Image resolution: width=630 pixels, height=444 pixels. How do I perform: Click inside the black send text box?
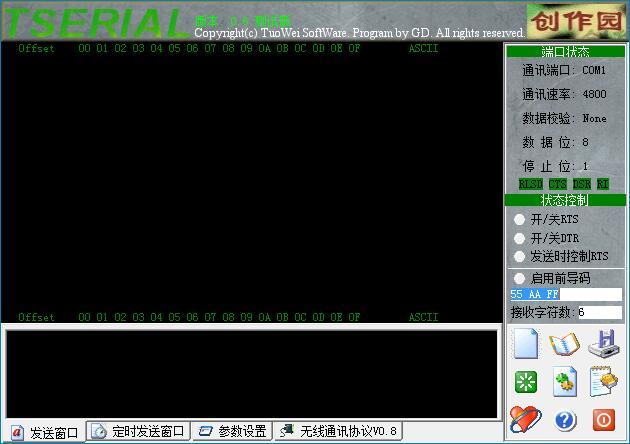point(252,374)
